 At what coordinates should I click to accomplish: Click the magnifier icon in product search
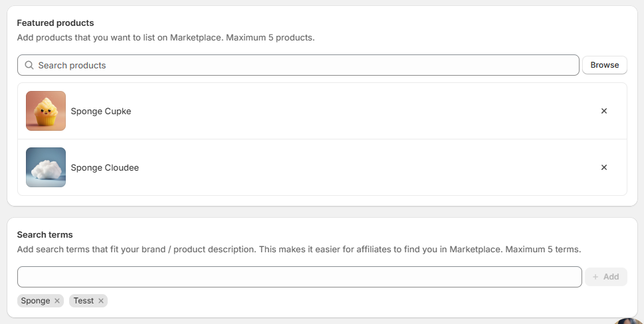click(x=29, y=65)
